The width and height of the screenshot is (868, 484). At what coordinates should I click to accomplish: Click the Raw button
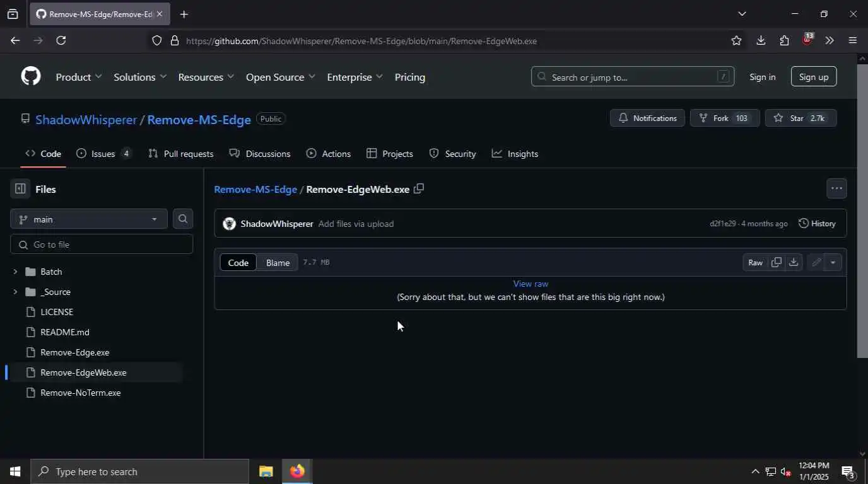coord(755,262)
